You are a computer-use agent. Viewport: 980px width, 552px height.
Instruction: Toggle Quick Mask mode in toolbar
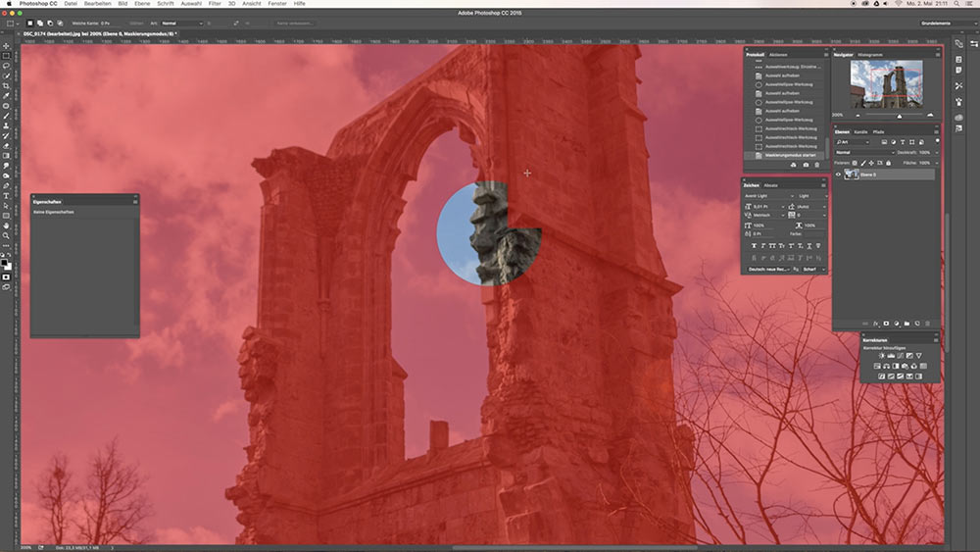[6, 276]
